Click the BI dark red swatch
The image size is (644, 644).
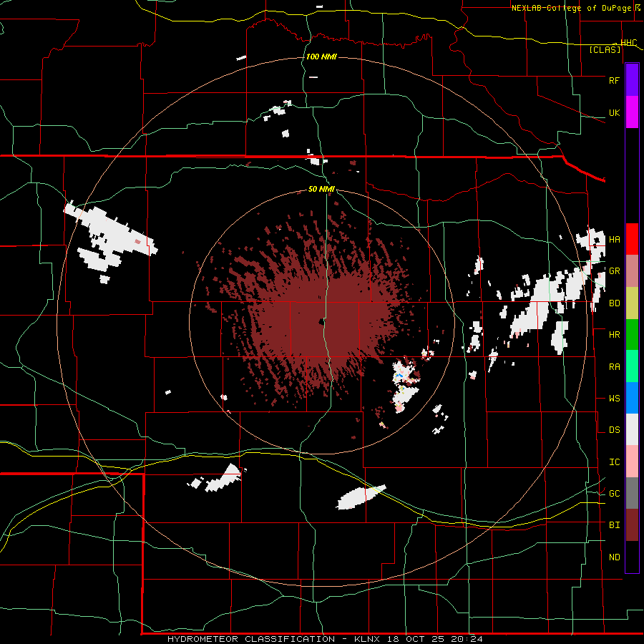(x=632, y=525)
